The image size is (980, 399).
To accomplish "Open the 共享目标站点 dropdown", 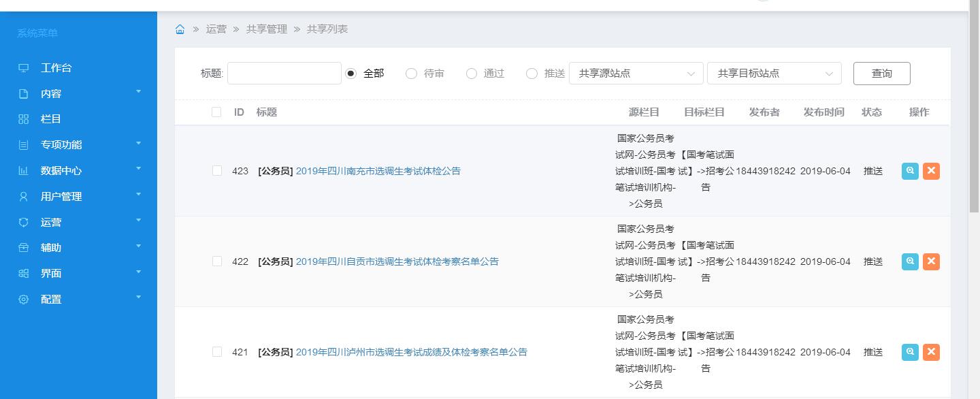I will pos(774,74).
